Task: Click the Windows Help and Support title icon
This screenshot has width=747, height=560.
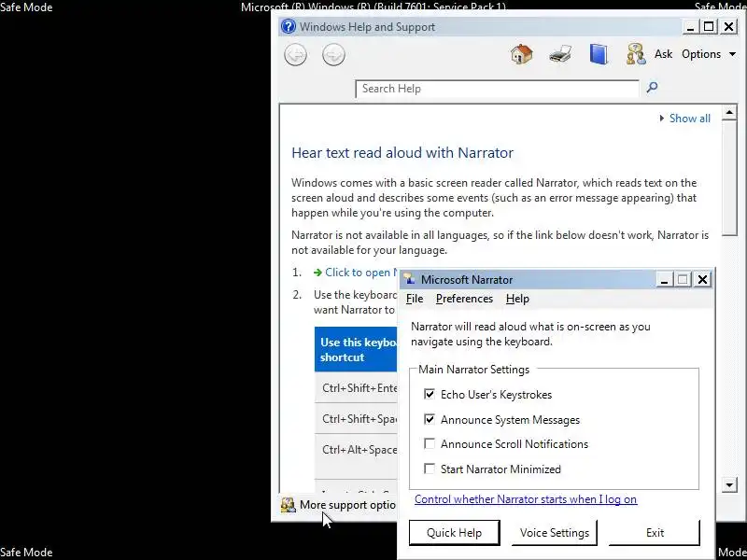Action: point(289,26)
